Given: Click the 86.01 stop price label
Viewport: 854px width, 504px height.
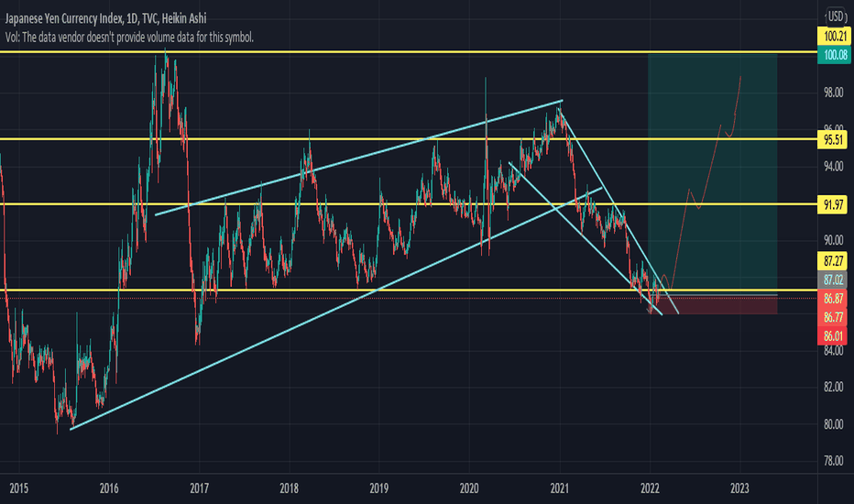Looking at the screenshot, I should click(x=833, y=336).
